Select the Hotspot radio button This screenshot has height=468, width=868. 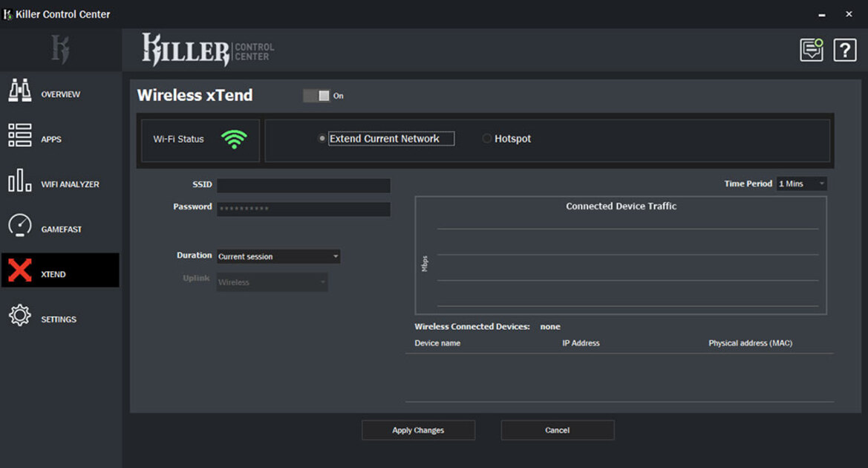[486, 138]
